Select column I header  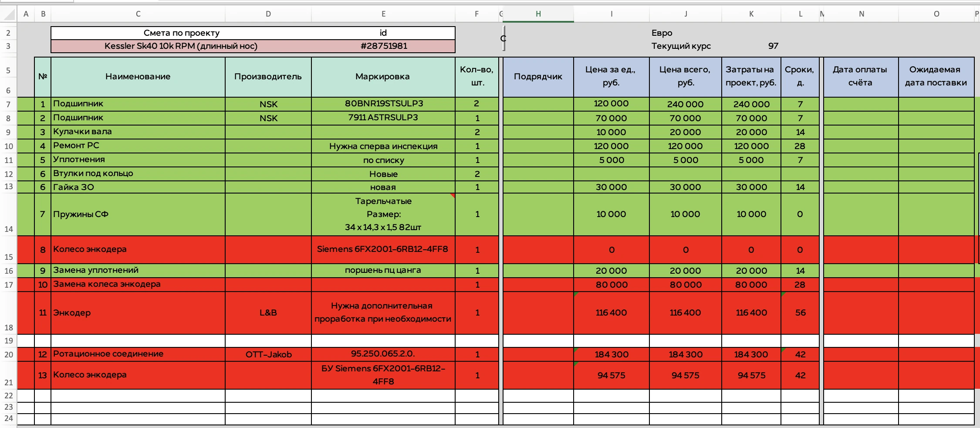[612, 14]
